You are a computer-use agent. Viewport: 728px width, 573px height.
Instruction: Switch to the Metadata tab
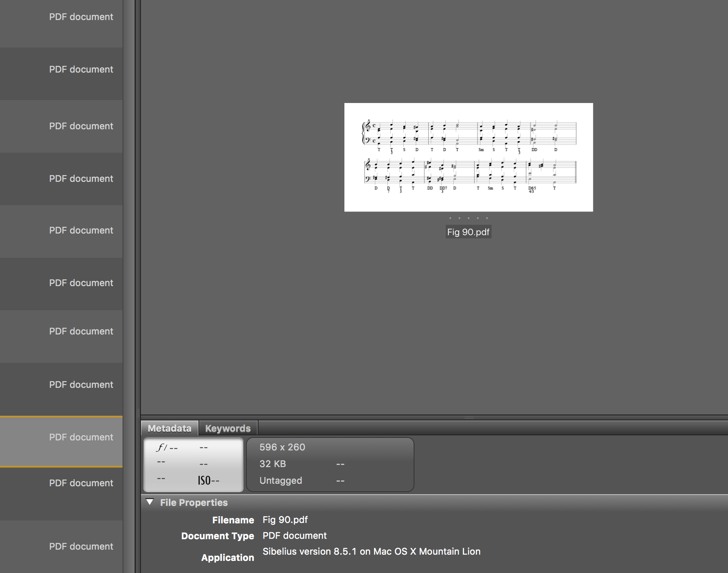click(x=170, y=428)
